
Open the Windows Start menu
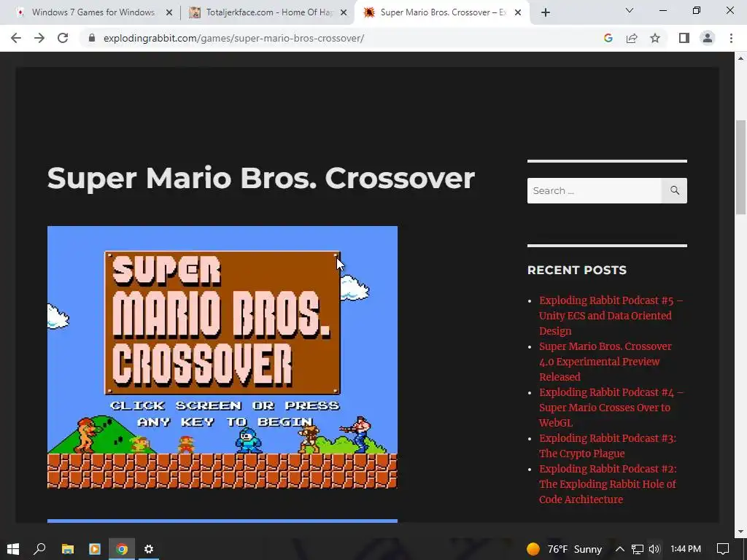[13, 549]
